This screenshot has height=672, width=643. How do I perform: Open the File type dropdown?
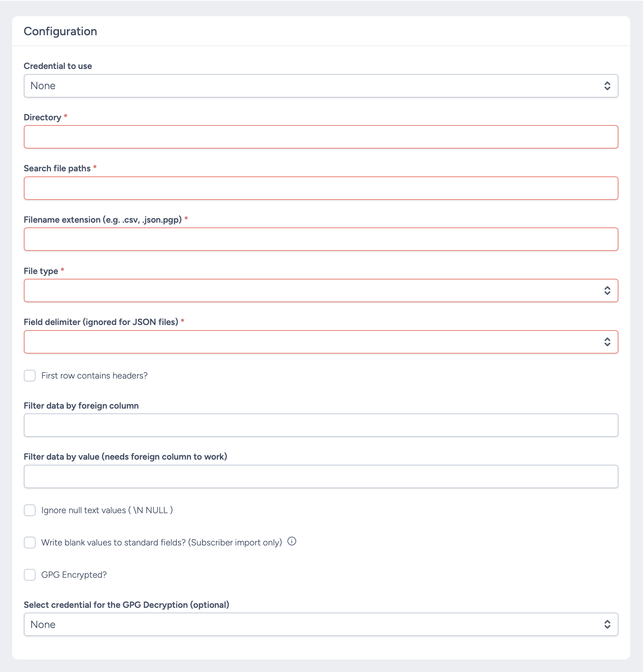321,291
